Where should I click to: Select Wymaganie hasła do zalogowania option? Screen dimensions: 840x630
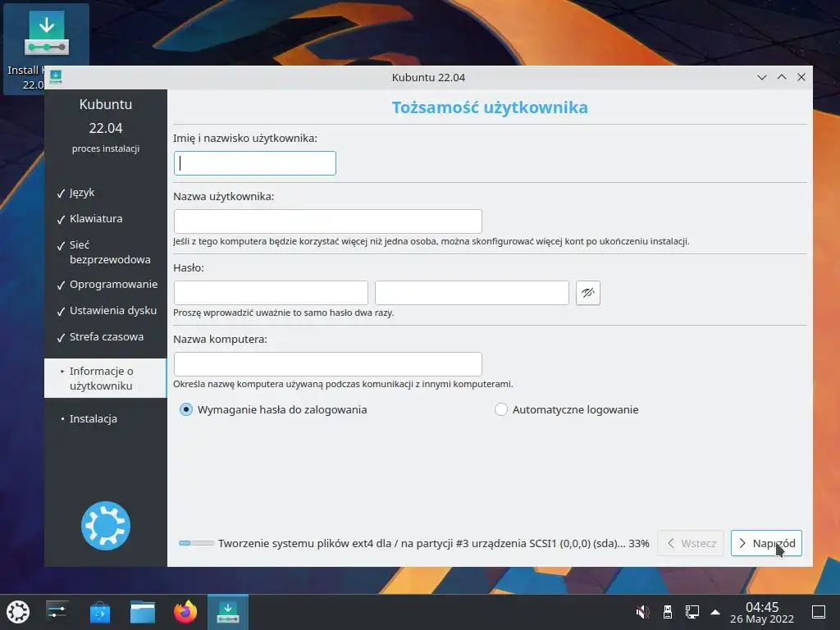click(x=273, y=410)
